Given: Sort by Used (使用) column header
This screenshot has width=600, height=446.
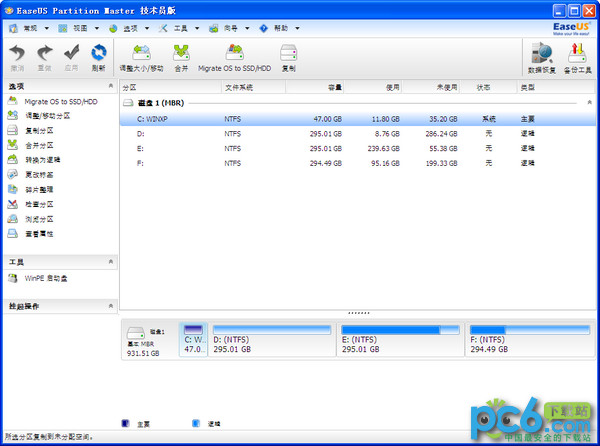Looking at the screenshot, I should click(373, 87).
